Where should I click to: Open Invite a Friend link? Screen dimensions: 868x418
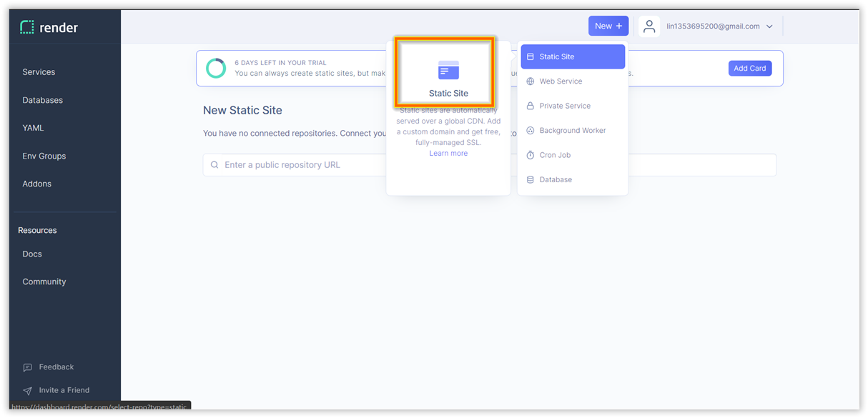pos(64,390)
